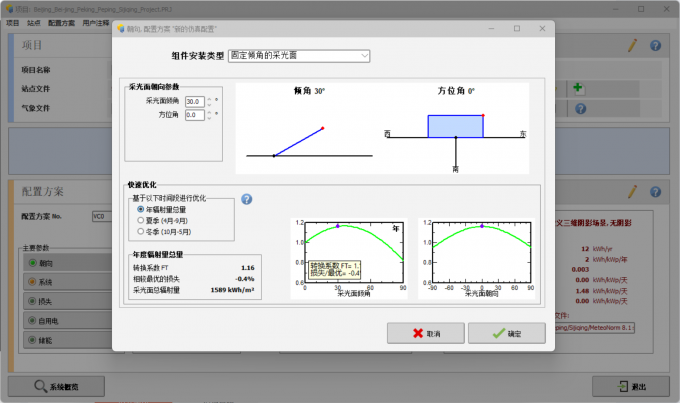This screenshot has height=403, width=680.
Task: Open the help icon in 项目 panel header
Action: (x=655, y=46)
